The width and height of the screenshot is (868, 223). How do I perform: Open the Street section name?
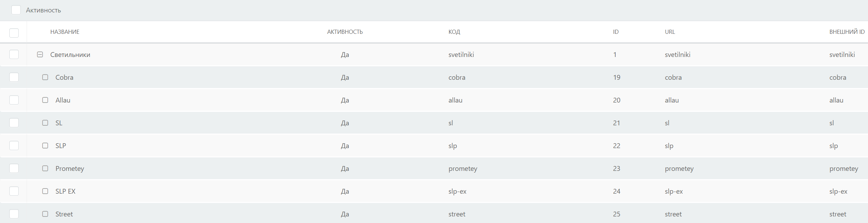[x=64, y=214]
